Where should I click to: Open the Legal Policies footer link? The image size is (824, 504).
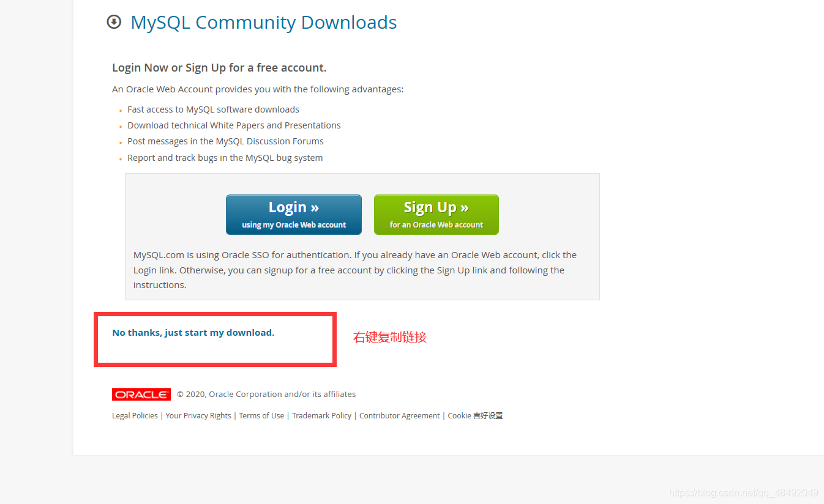pyautogui.click(x=135, y=416)
